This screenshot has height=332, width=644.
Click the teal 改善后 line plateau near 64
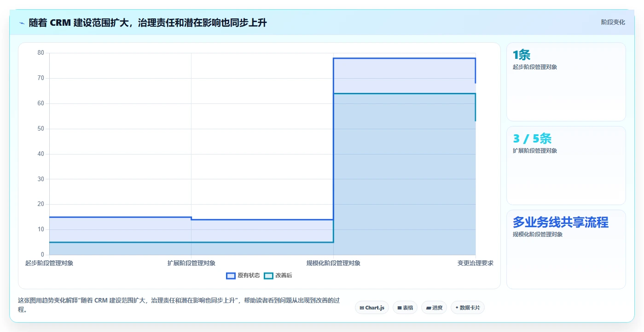tap(404, 93)
